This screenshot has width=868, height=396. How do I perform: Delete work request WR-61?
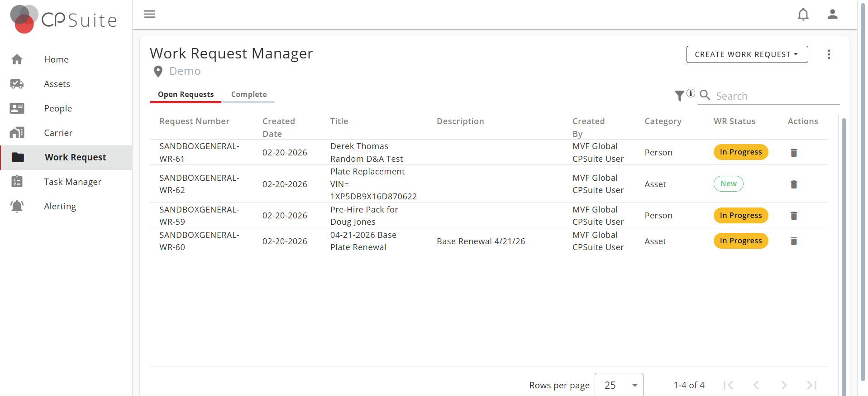(793, 153)
